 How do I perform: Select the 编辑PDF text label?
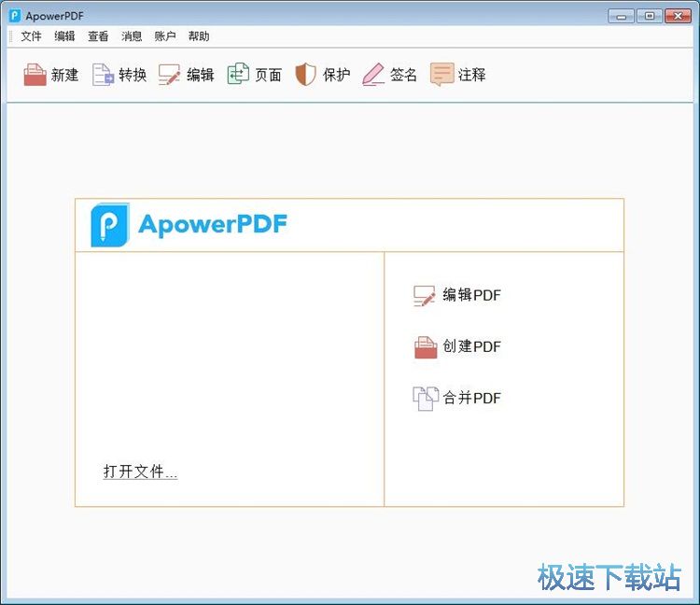(472, 295)
